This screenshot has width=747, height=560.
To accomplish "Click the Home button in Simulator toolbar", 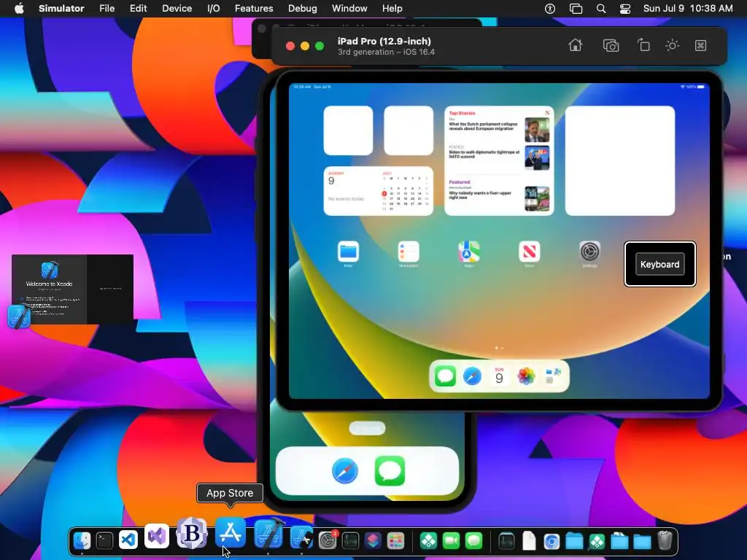I will pos(575,45).
